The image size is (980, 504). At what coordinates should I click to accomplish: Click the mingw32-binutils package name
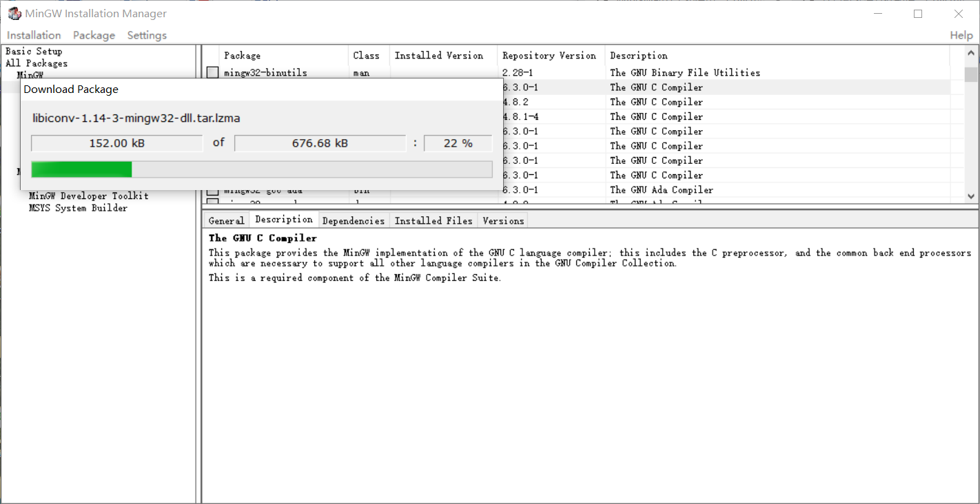pos(265,72)
